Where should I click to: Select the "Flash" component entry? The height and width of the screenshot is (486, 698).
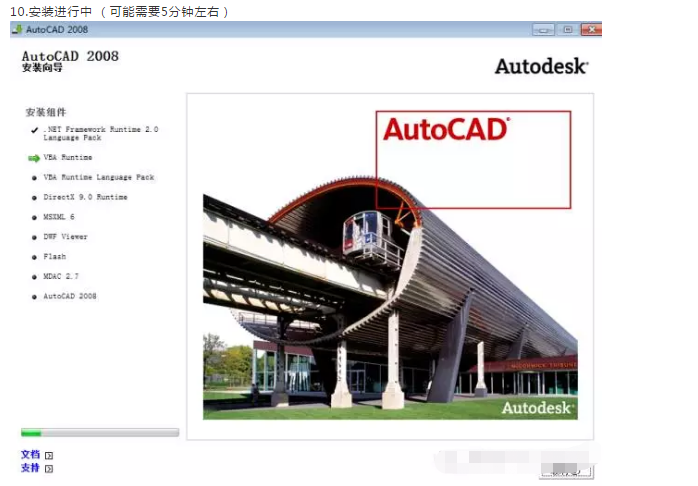point(54,256)
